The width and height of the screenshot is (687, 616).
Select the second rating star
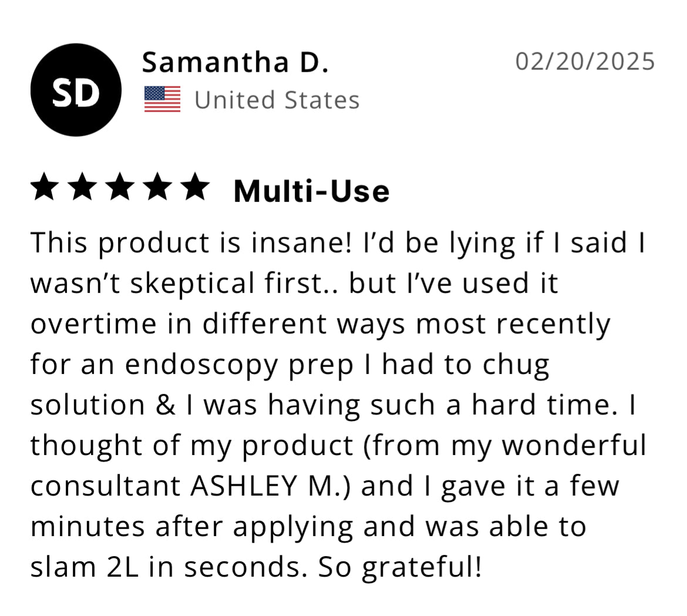83,188
